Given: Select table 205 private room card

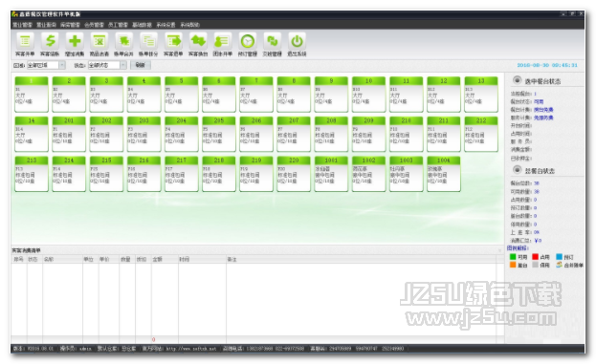Looking at the screenshot, I should 218,134.
